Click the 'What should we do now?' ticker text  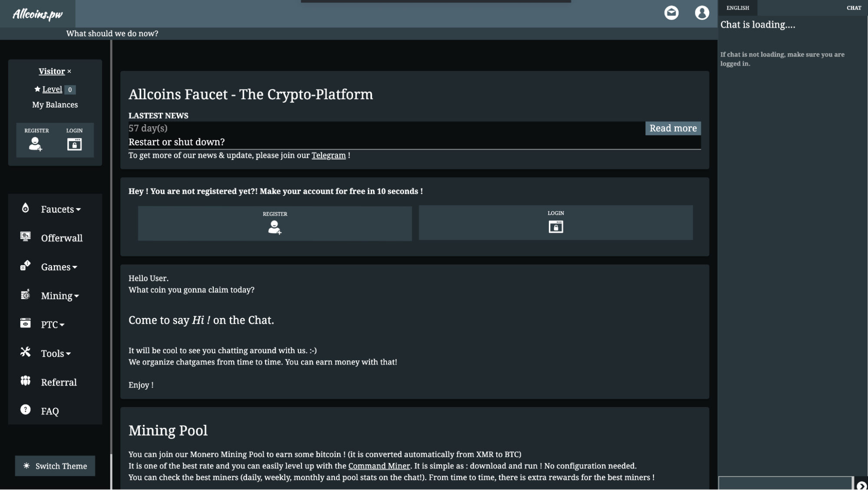112,33
